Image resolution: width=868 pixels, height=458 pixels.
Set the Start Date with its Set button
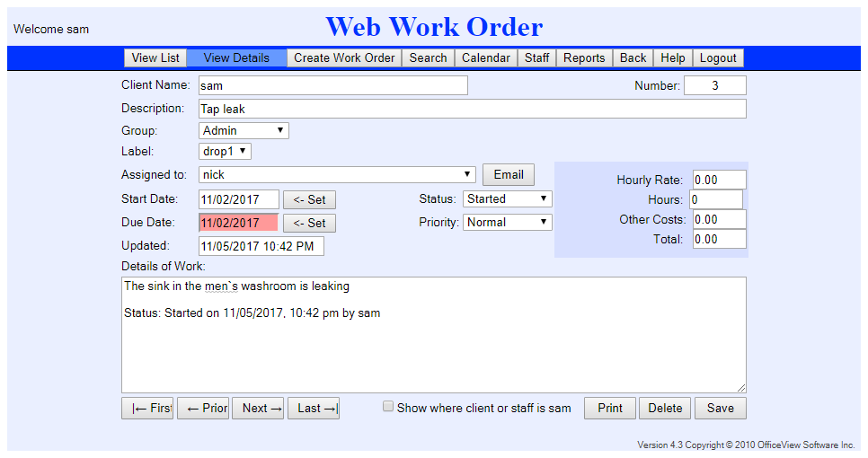309,199
